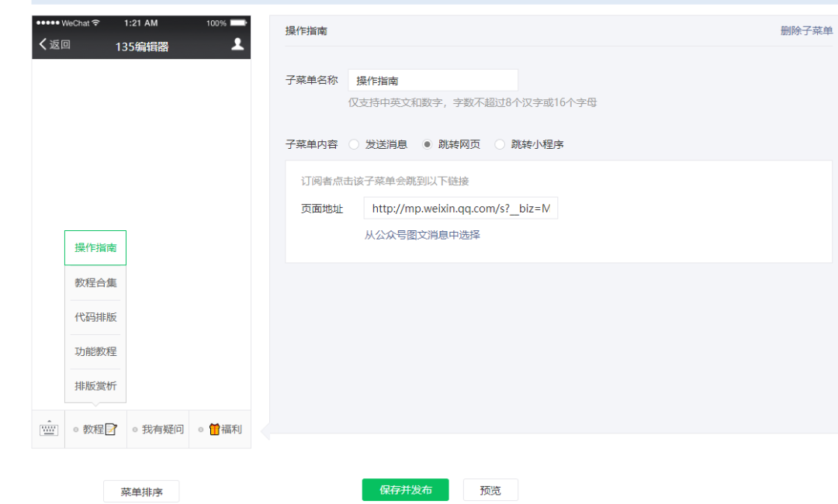Choose the 排版赏析 submenu item
Screen dimensions: 838x504
tap(95, 385)
